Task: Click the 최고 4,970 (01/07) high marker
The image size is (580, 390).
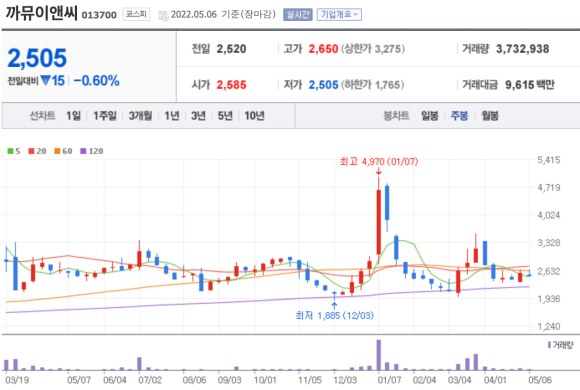Action: point(379,161)
